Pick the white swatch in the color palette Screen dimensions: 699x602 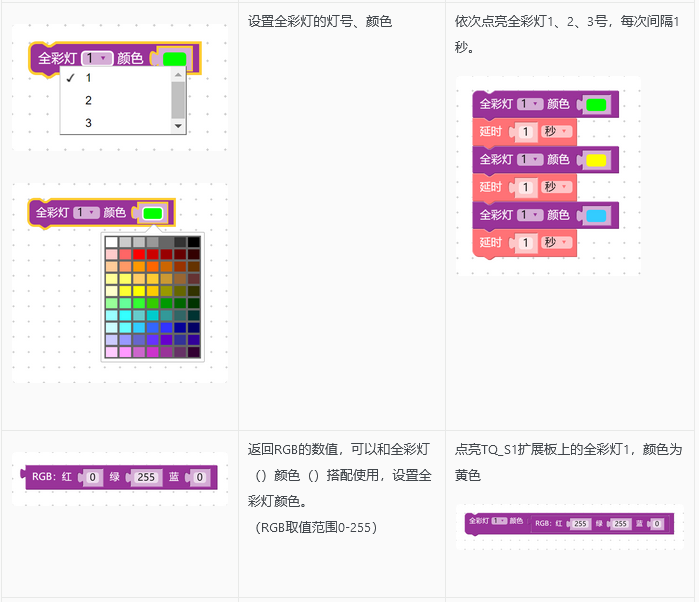111,242
